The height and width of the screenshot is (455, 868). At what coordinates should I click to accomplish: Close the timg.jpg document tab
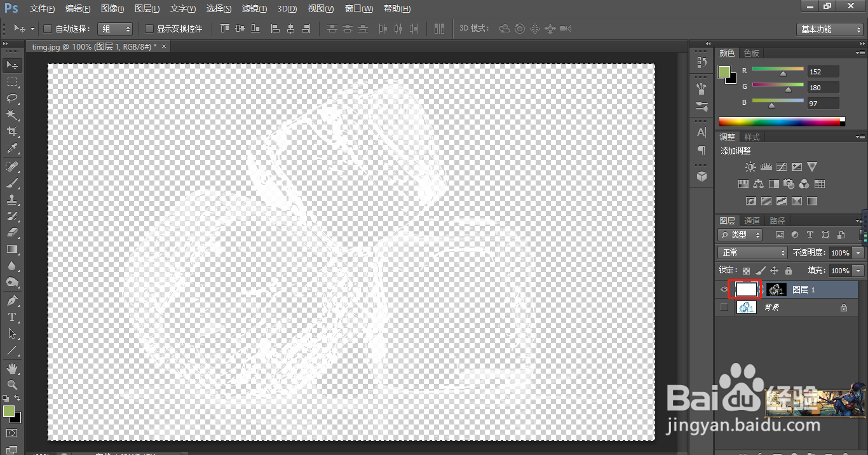tap(164, 46)
